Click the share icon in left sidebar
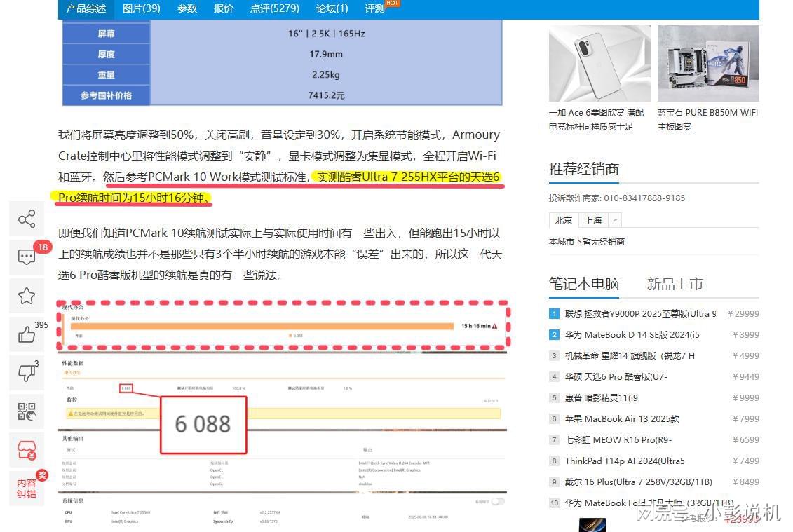The height and width of the screenshot is (532, 793). point(27,220)
